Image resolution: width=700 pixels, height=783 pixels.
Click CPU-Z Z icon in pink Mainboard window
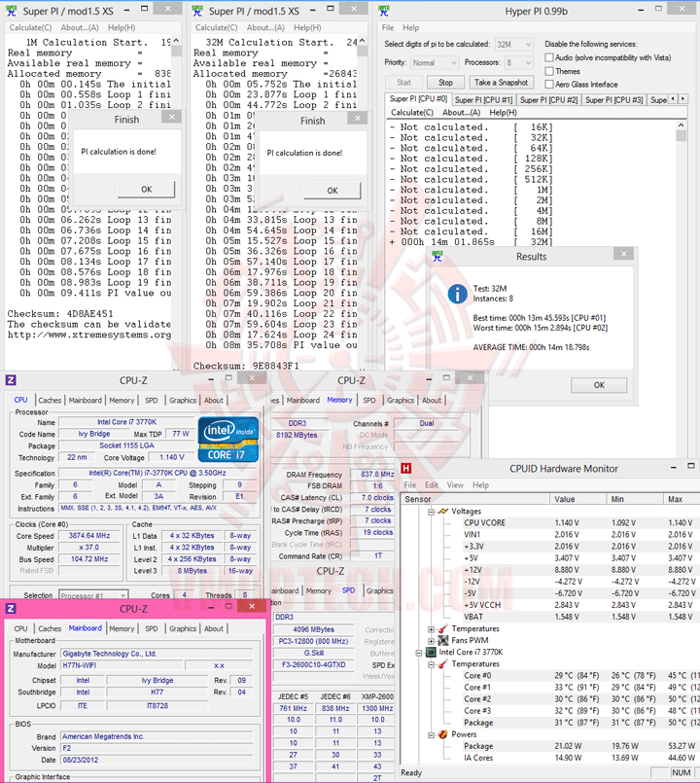pyautogui.click(x=11, y=608)
